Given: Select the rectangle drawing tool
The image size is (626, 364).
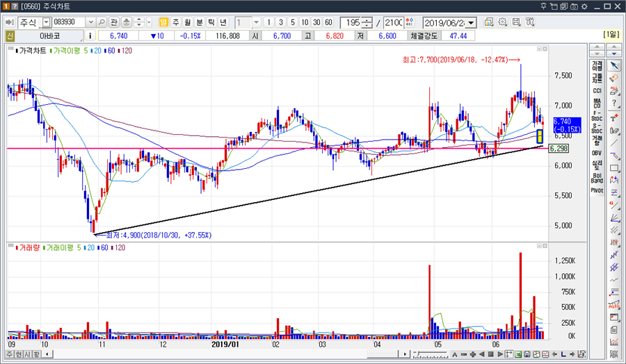Looking at the screenshot, I should pyautogui.click(x=614, y=168).
